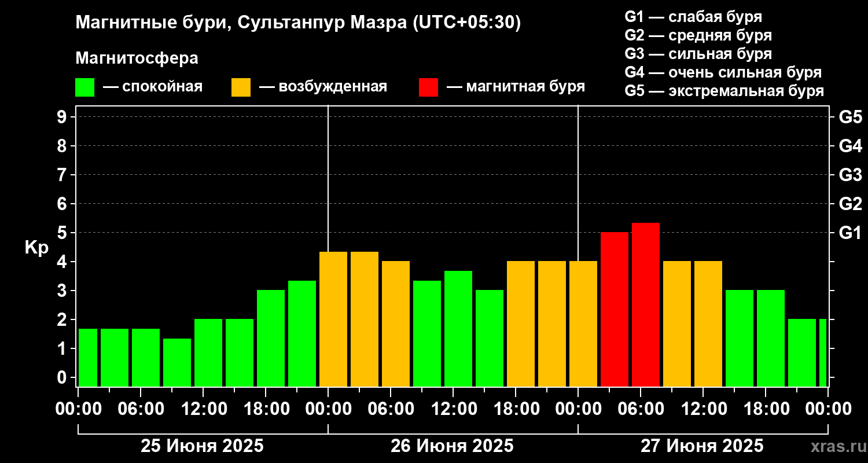Click the '26 Июня 2025' date label

pyautogui.click(x=452, y=446)
